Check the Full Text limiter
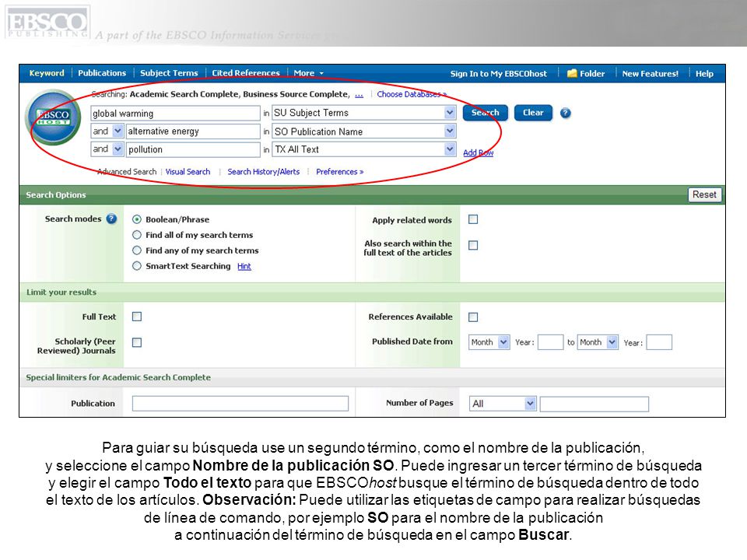 (137, 317)
